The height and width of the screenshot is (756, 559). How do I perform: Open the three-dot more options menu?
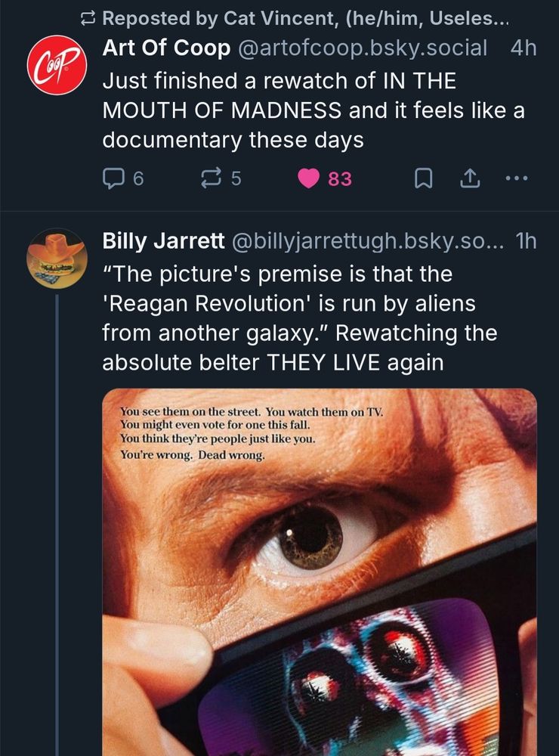pyautogui.click(x=517, y=178)
